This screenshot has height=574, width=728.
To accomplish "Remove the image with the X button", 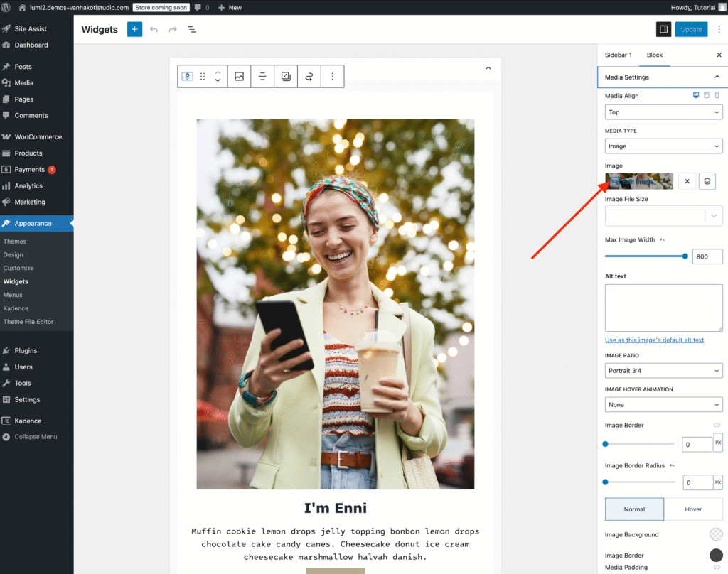I will 687,181.
